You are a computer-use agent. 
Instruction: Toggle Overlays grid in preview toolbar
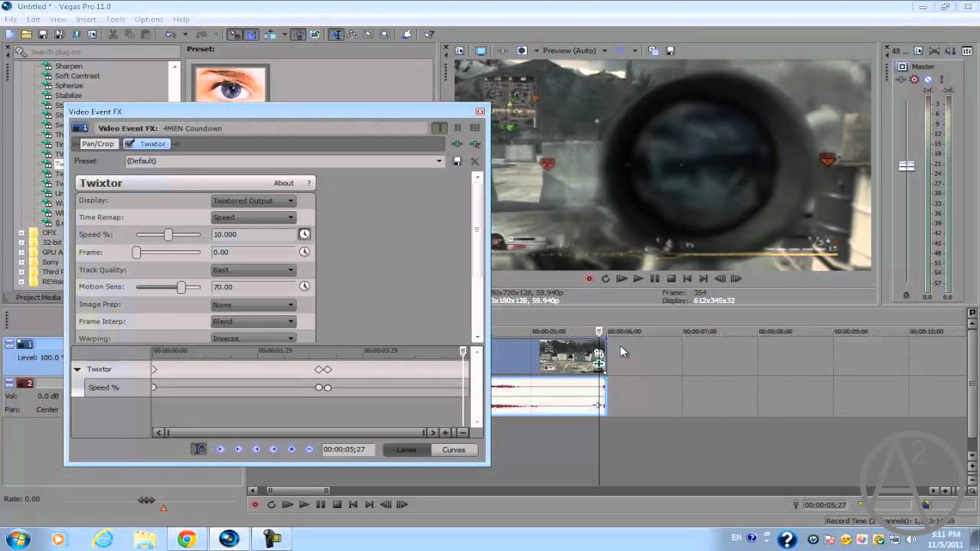pos(621,51)
